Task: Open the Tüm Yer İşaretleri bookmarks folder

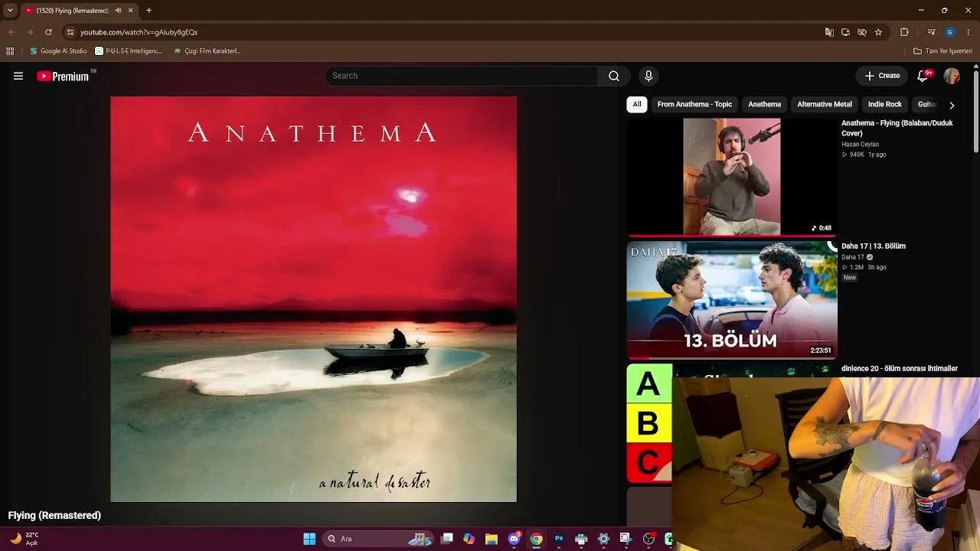Action: [x=942, y=51]
